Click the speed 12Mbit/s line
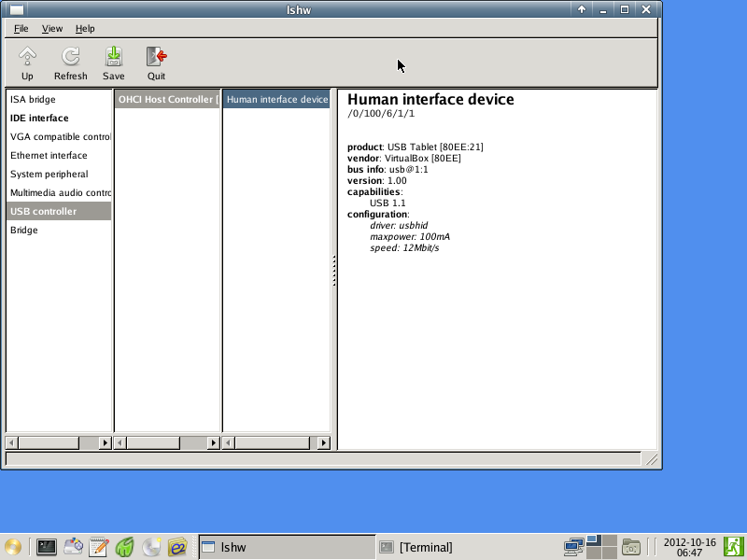Image resolution: width=747 pixels, height=560 pixels. point(404,247)
